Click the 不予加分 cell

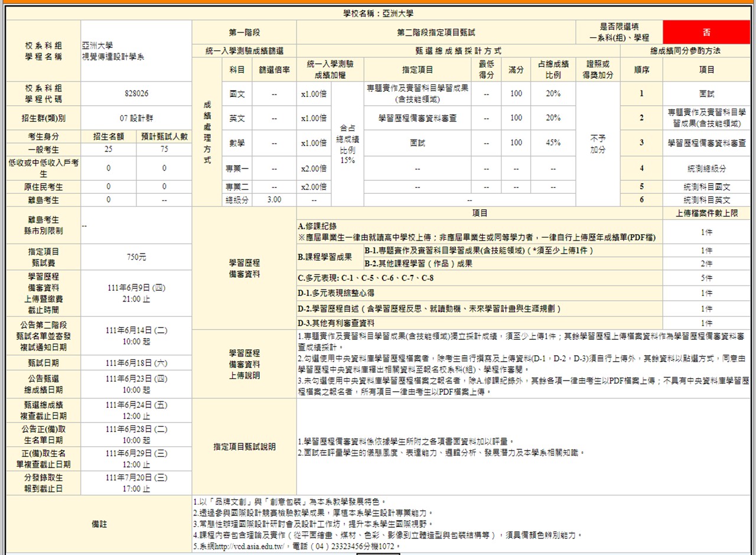[598, 144]
